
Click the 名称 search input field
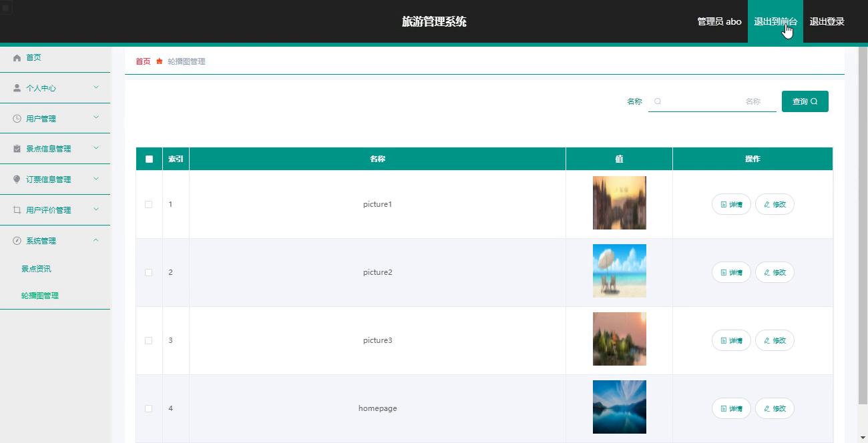(712, 101)
